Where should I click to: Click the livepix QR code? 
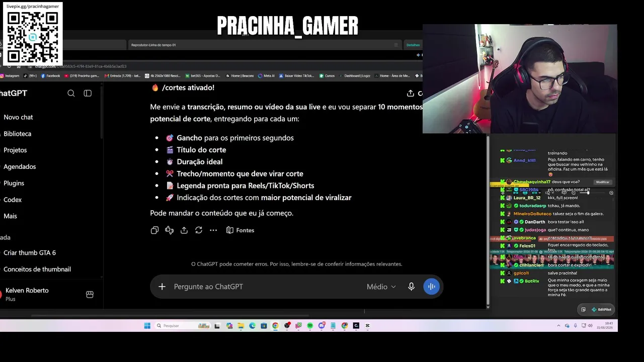coord(33,38)
